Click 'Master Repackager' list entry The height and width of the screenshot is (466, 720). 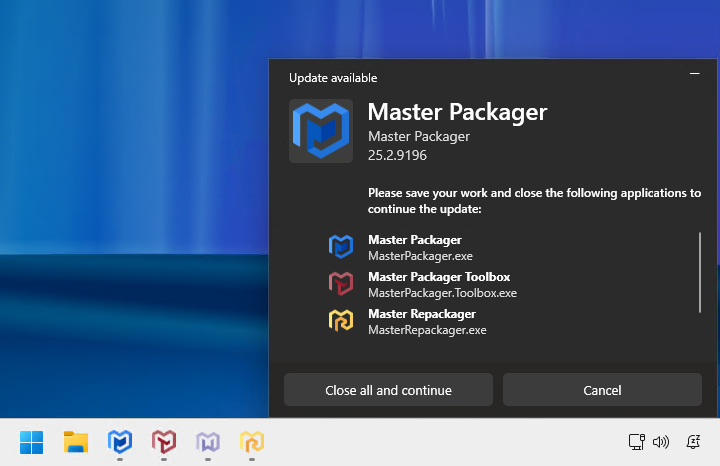[422, 314]
